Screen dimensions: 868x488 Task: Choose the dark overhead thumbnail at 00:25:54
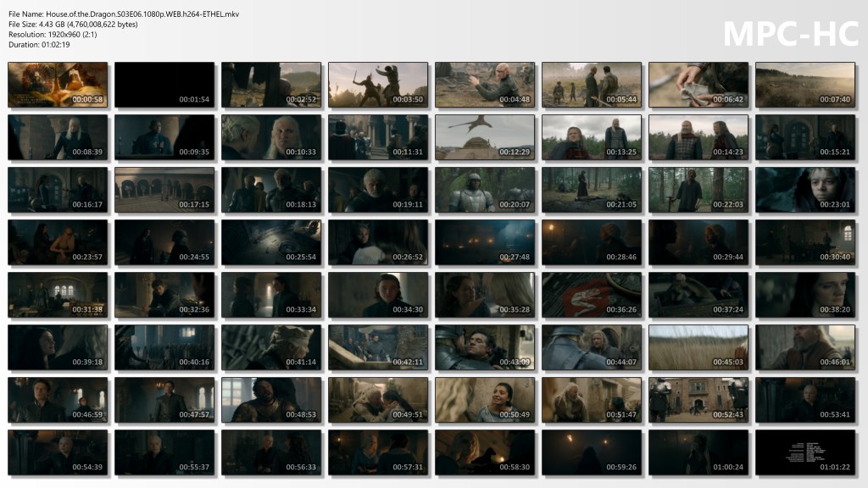pos(271,242)
